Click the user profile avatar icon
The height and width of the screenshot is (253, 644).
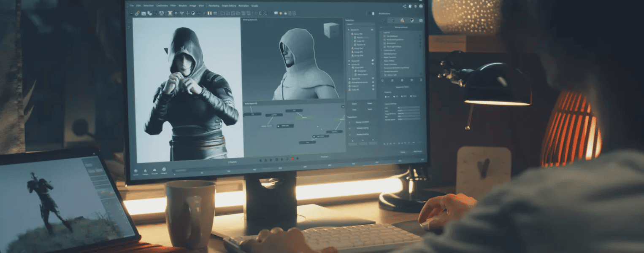pyautogui.click(x=421, y=6)
